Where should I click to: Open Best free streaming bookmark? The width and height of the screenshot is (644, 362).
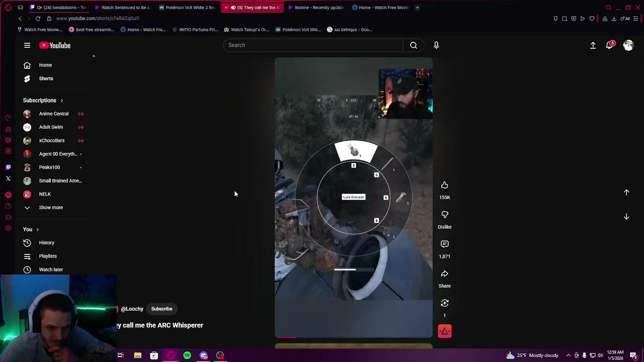pos(92,30)
